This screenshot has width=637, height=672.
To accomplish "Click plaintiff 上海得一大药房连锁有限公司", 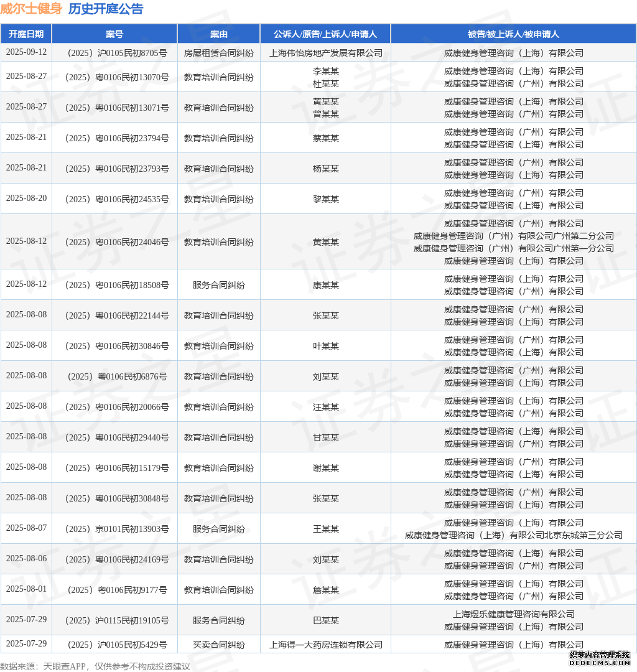I will click(325, 645).
